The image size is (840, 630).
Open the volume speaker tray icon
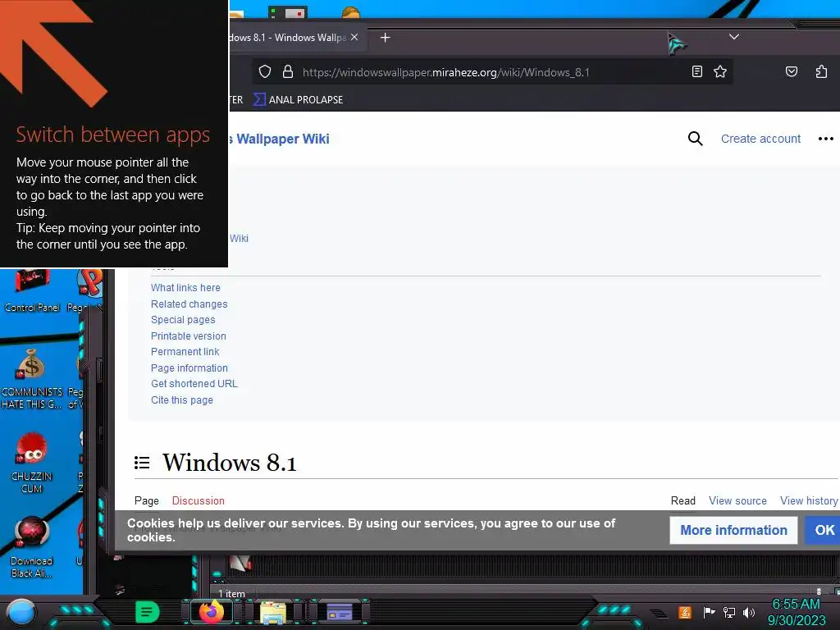tap(749, 612)
